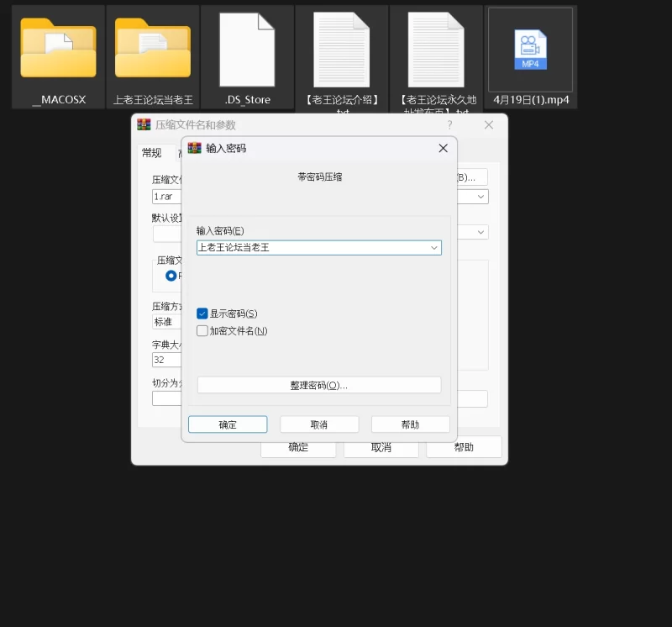Click the 输入密码 text field

pyautogui.click(x=311, y=248)
